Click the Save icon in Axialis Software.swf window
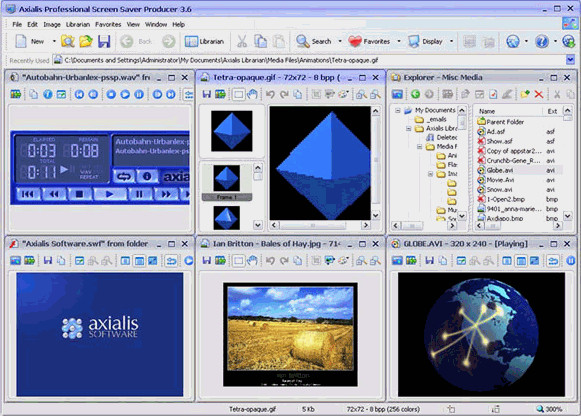Image resolution: width=581 pixels, height=416 pixels. 47,260
